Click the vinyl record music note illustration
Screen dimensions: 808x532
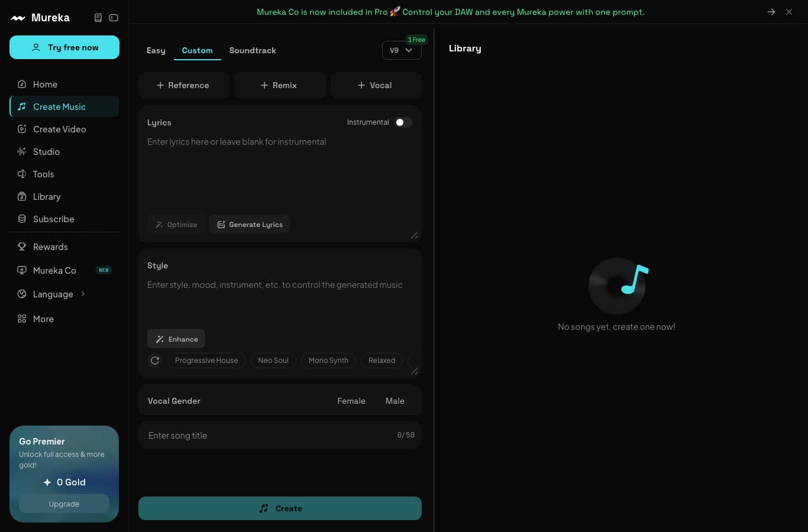pos(618,286)
